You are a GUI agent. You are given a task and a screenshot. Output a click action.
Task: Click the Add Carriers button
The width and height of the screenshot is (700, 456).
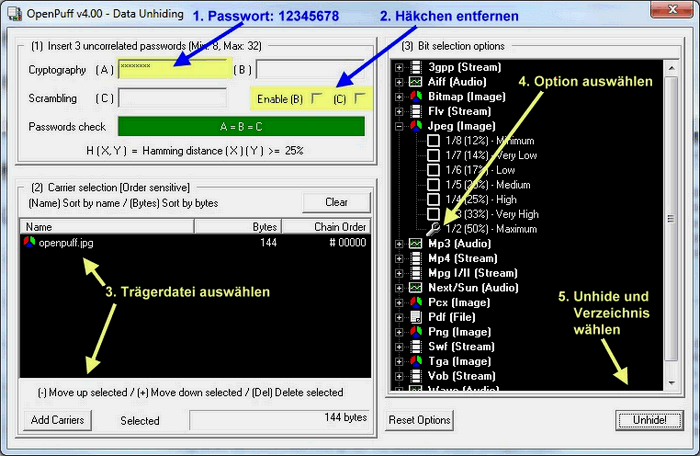click(x=57, y=420)
